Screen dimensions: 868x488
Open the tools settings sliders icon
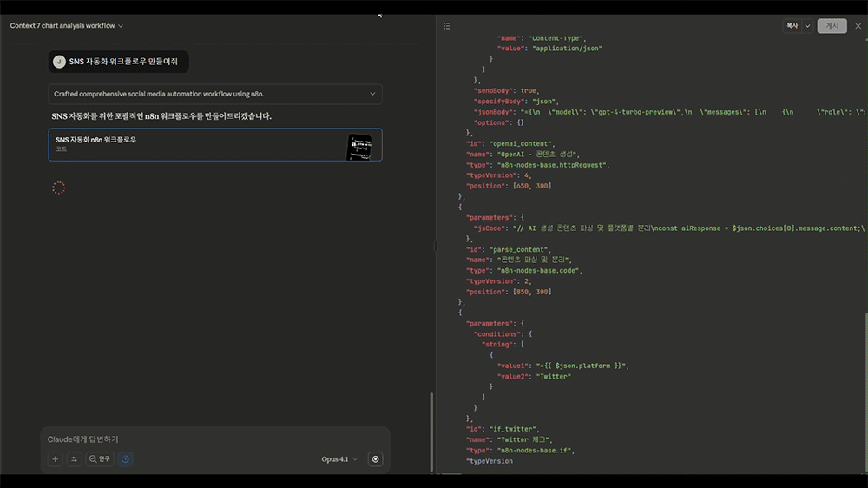point(75,459)
